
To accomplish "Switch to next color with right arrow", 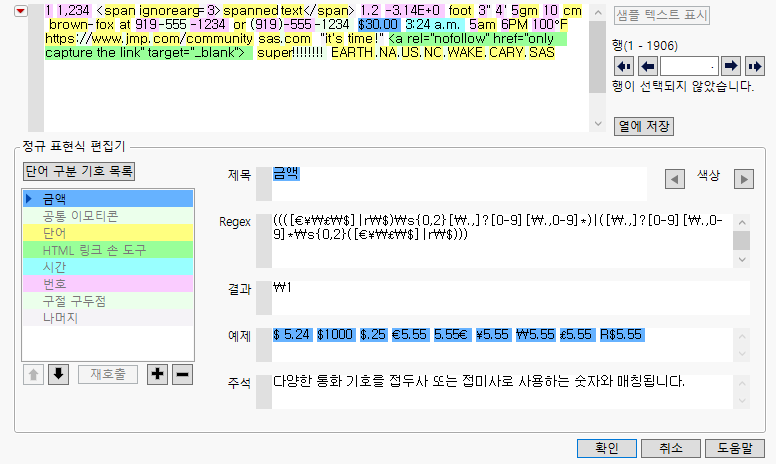I will pyautogui.click(x=744, y=179).
